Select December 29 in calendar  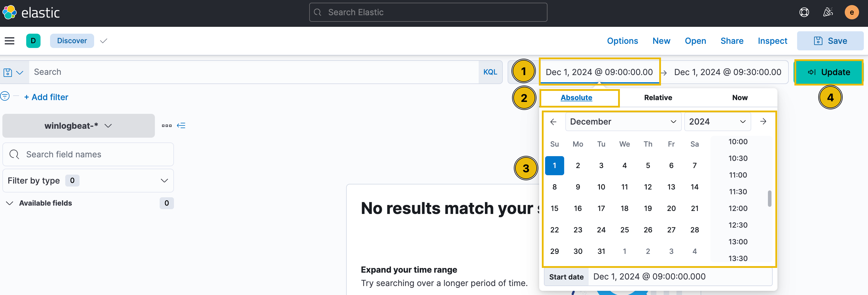tap(554, 251)
